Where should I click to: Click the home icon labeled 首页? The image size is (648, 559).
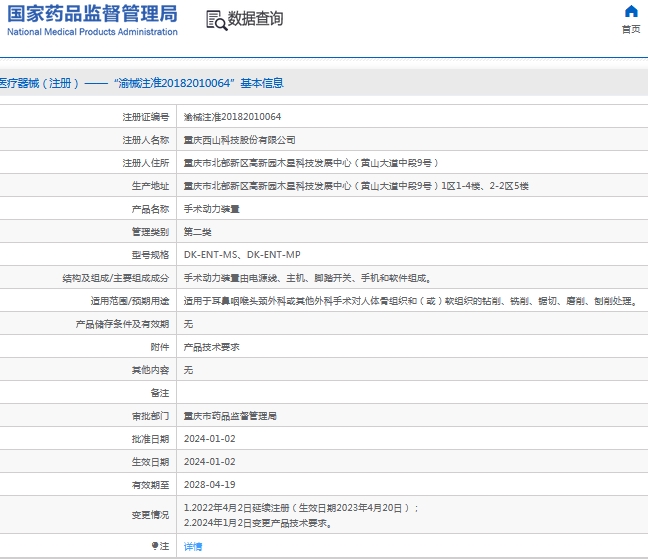pos(631,11)
